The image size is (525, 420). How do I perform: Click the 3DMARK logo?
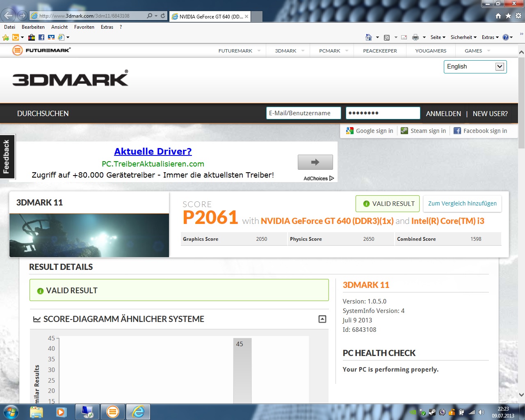[70, 78]
